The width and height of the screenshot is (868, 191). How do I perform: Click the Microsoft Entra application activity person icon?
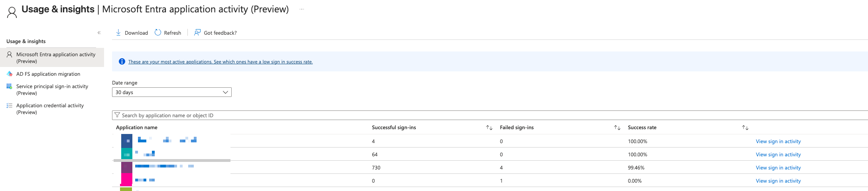click(x=9, y=54)
